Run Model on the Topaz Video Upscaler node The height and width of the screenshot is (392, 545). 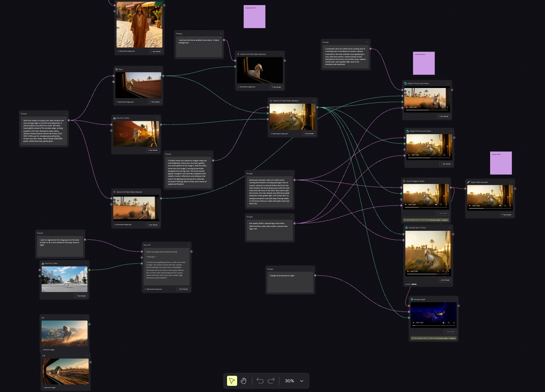coord(506,215)
